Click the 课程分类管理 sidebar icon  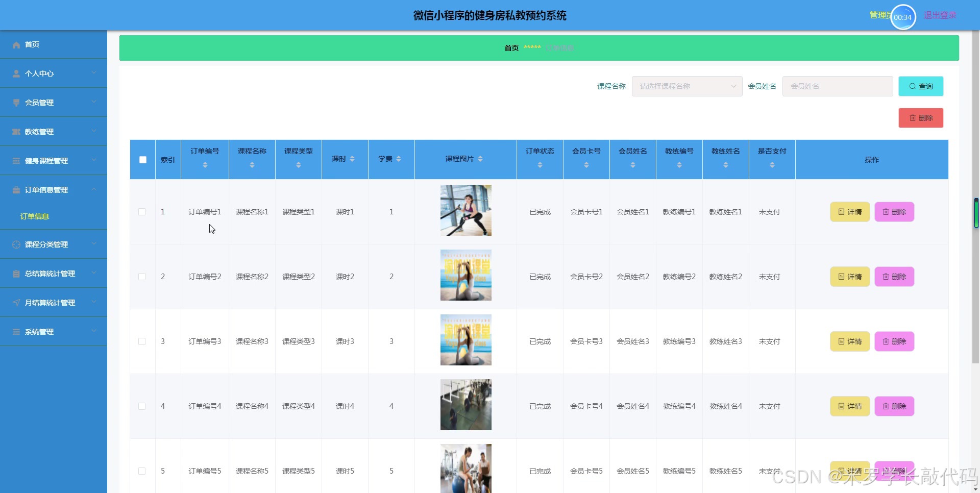click(x=16, y=245)
